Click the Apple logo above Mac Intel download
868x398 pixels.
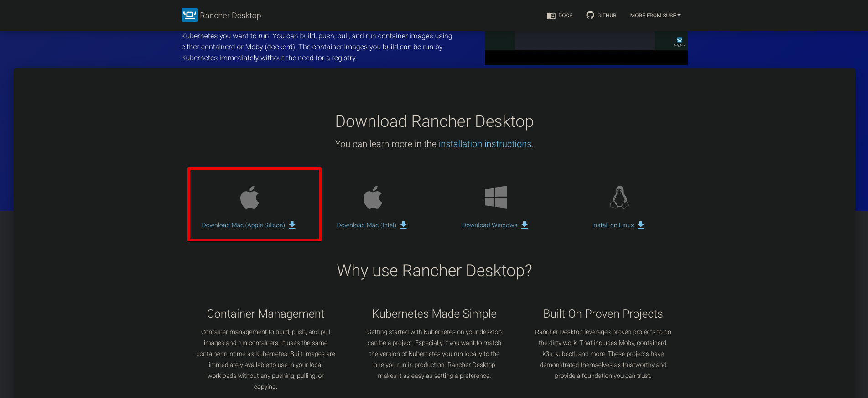coord(373,197)
